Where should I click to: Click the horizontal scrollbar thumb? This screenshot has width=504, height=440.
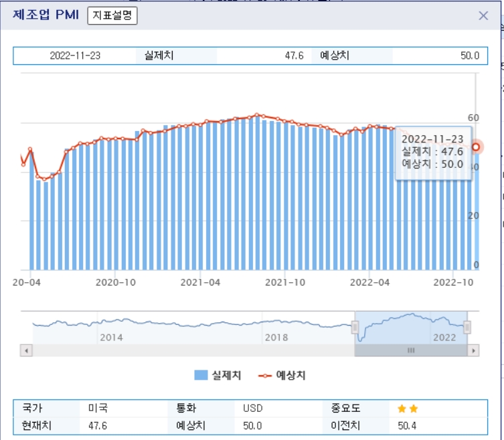click(411, 350)
